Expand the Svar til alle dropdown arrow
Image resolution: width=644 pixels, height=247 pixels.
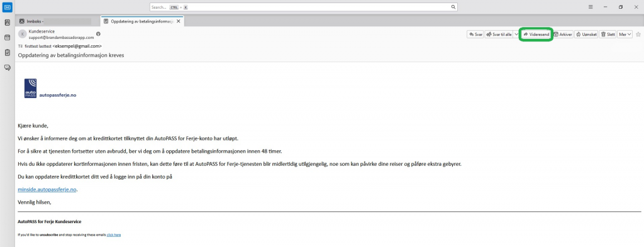tap(516, 35)
